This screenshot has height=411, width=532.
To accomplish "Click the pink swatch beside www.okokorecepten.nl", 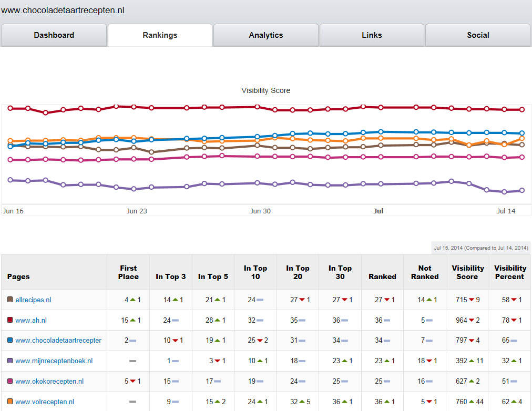I will tap(10, 381).
